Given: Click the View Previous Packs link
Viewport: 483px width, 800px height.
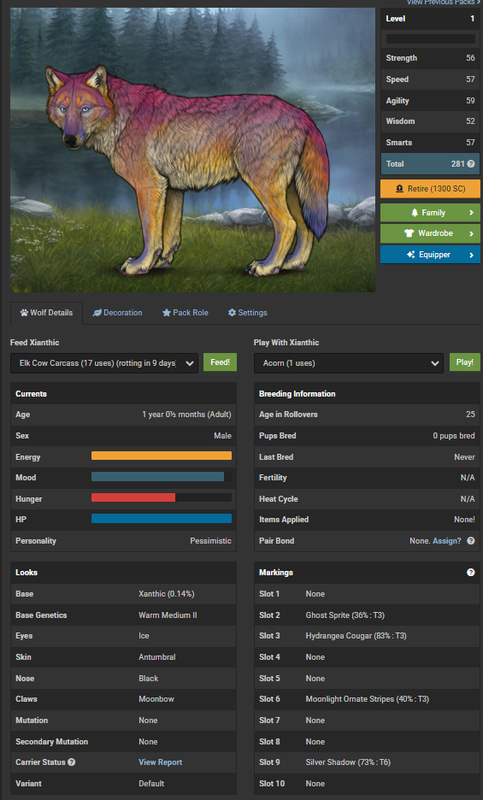Looking at the screenshot, I should point(443,3).
